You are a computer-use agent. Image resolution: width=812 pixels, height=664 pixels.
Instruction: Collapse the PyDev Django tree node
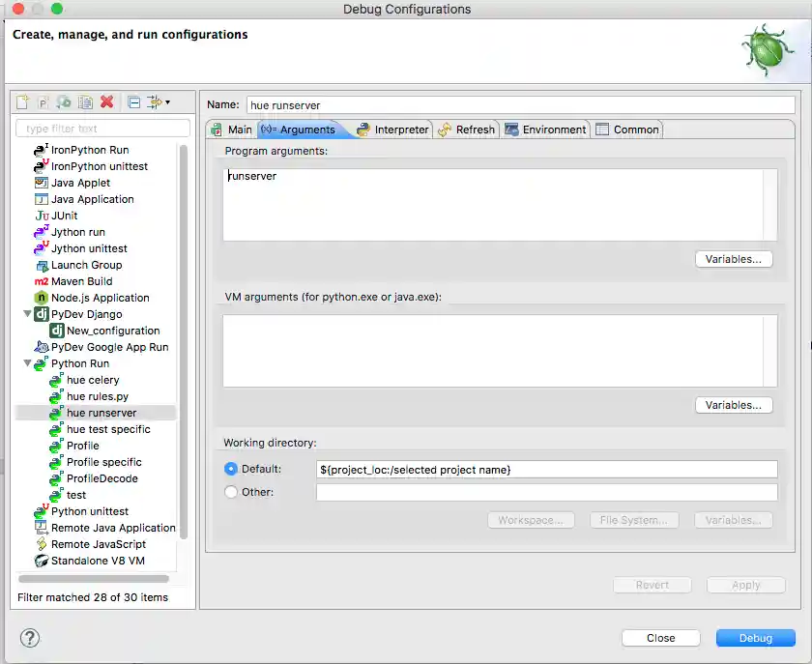[x=27, y=314]
